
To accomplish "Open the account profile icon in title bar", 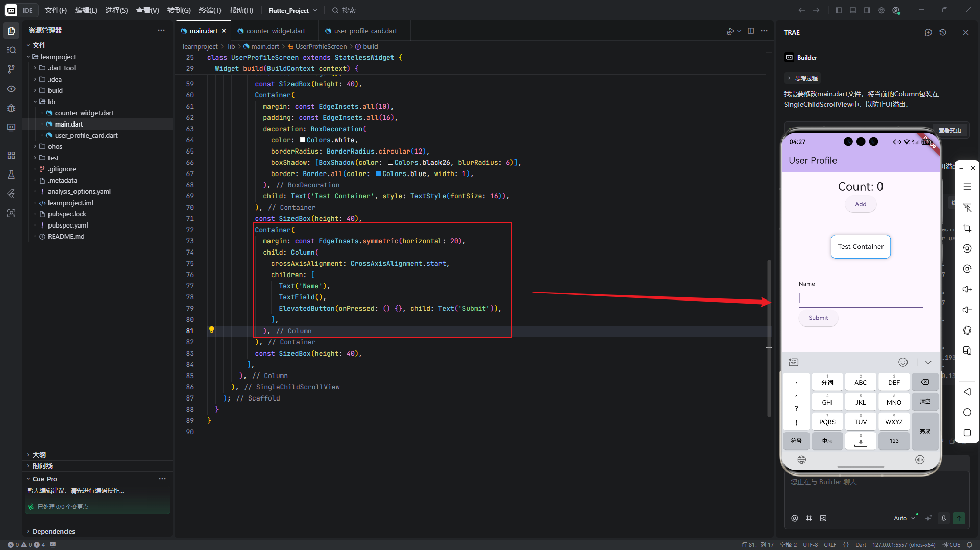I will pos(896,10).
